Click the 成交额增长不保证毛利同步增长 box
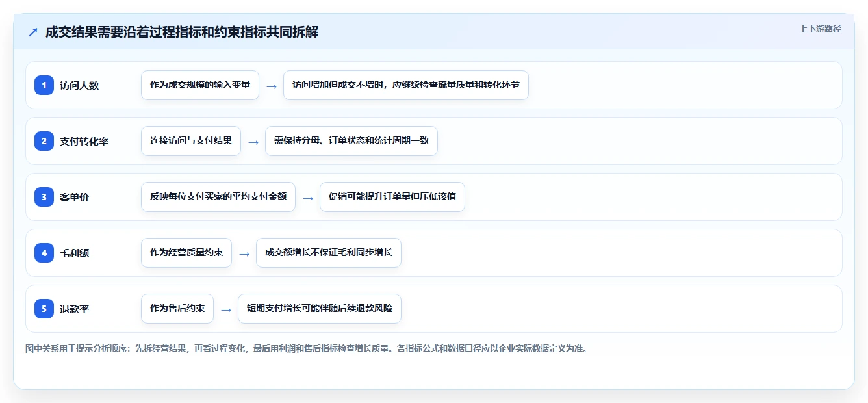This screenshot has height=403, width=868. tap(329, 253)
